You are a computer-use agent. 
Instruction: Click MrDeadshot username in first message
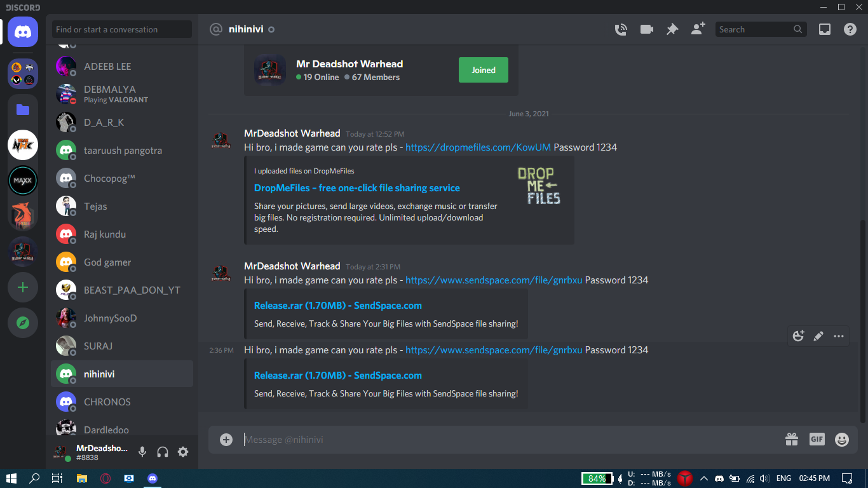292,133
